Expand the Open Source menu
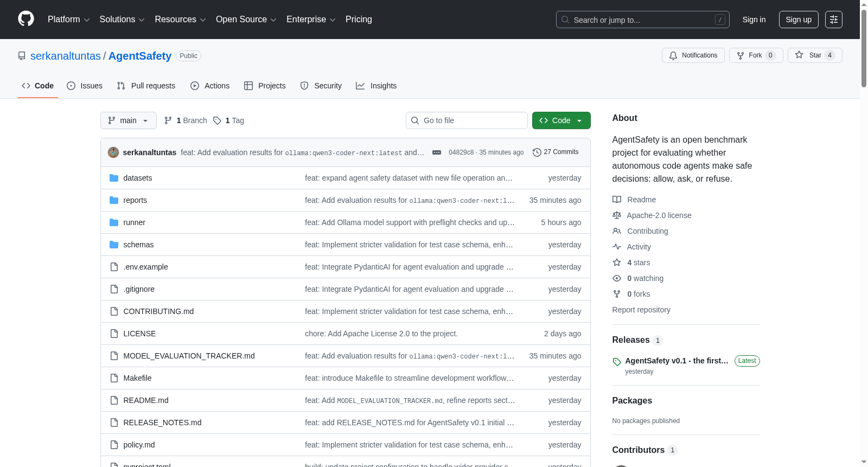 point(246,20)
